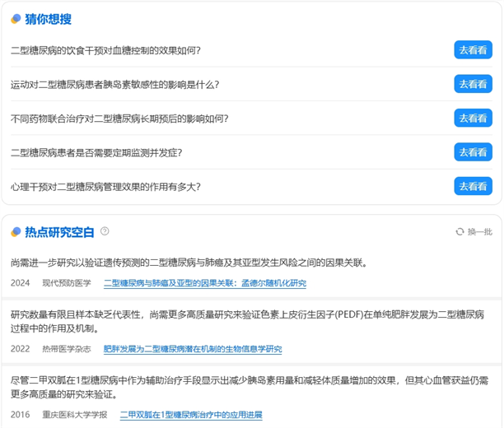Refresh research gaps with the 换一批 icon
Viewport: 504px width, 428px height.
[x=460, y=232]
